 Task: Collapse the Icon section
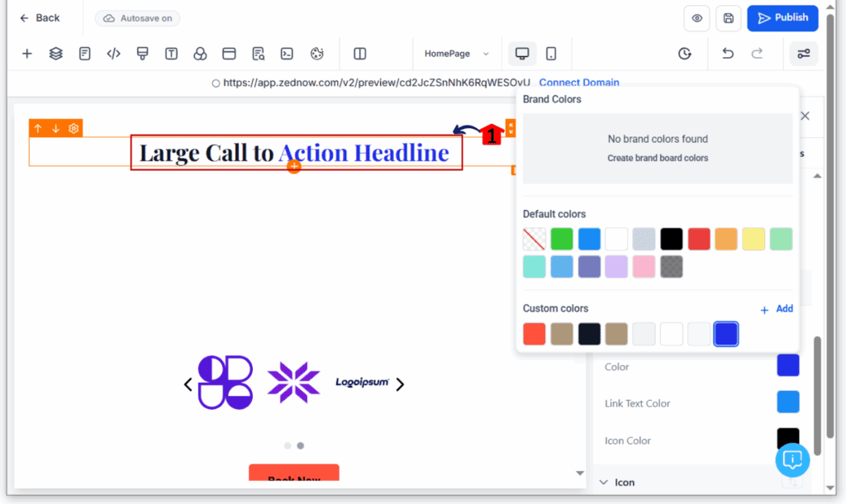[604, 483]
